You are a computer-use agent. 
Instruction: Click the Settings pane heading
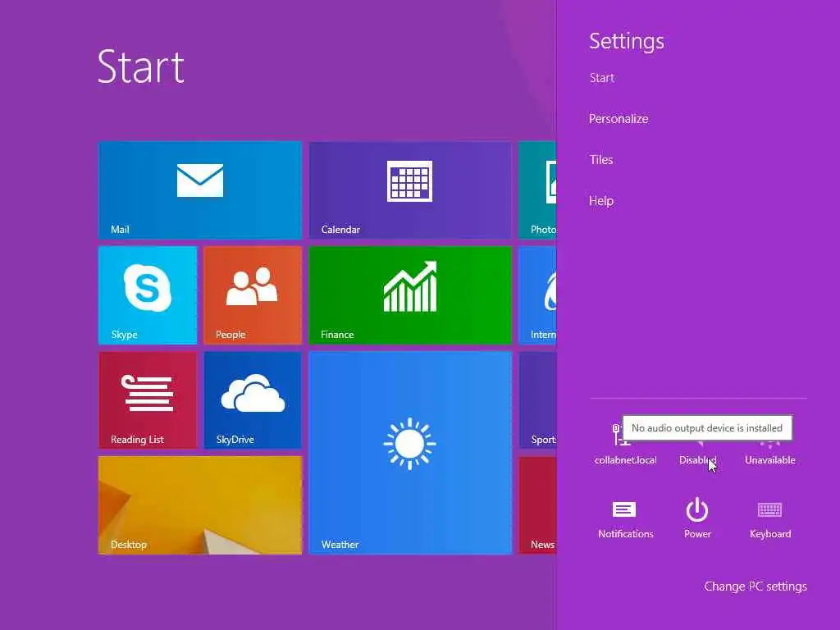[x=627, y=41]
